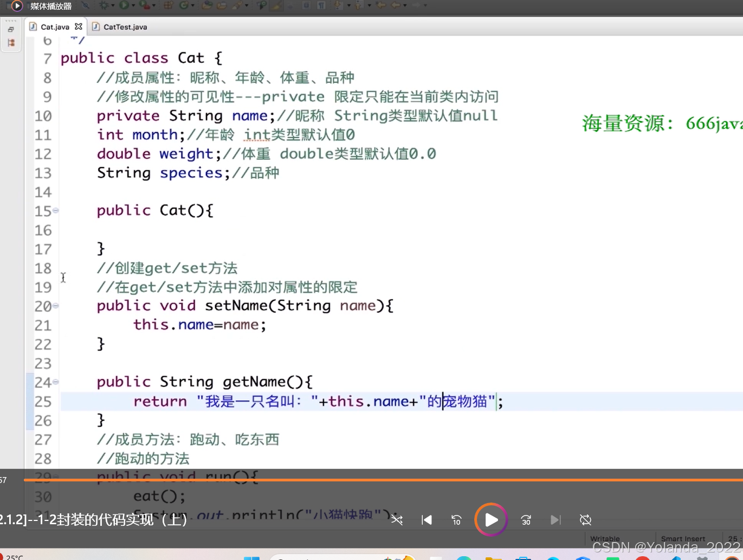Click the Open Task folder icon
The height and width of the screenshot is (560, 743).
(x=222, y=5)
